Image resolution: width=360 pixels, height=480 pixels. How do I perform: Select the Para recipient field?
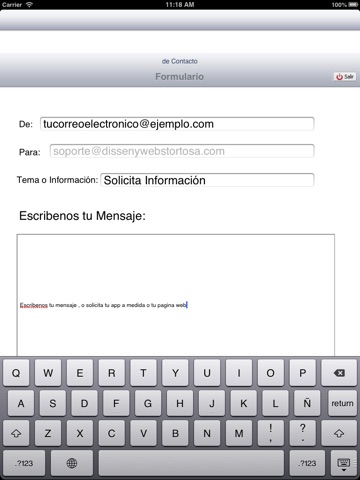pos(182,151)
